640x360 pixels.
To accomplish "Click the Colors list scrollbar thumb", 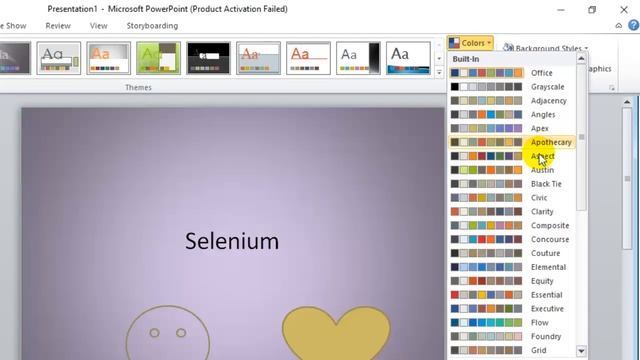I will (x=582, y=137).
